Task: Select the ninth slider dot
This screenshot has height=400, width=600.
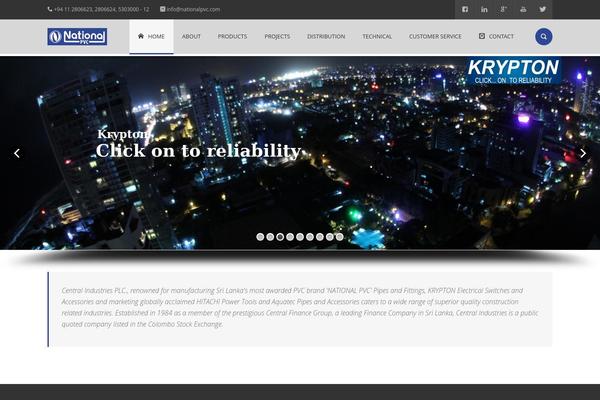Action: [339, 237]
